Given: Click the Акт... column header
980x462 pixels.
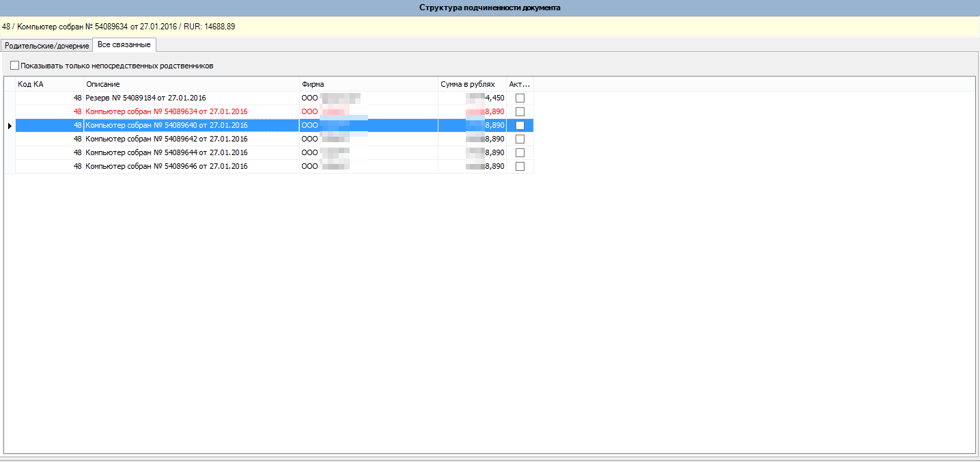Looking at the screenshot, I should (520, 84).
